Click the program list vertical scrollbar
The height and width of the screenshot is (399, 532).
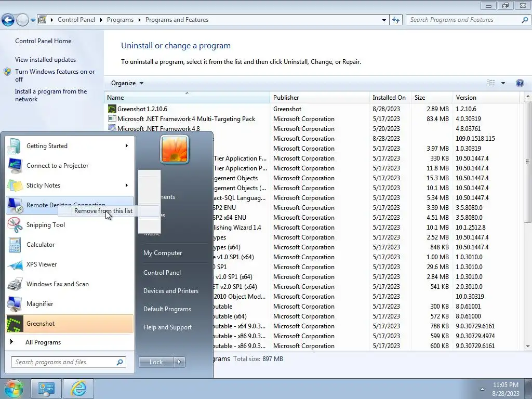click(x=528, y=162)
